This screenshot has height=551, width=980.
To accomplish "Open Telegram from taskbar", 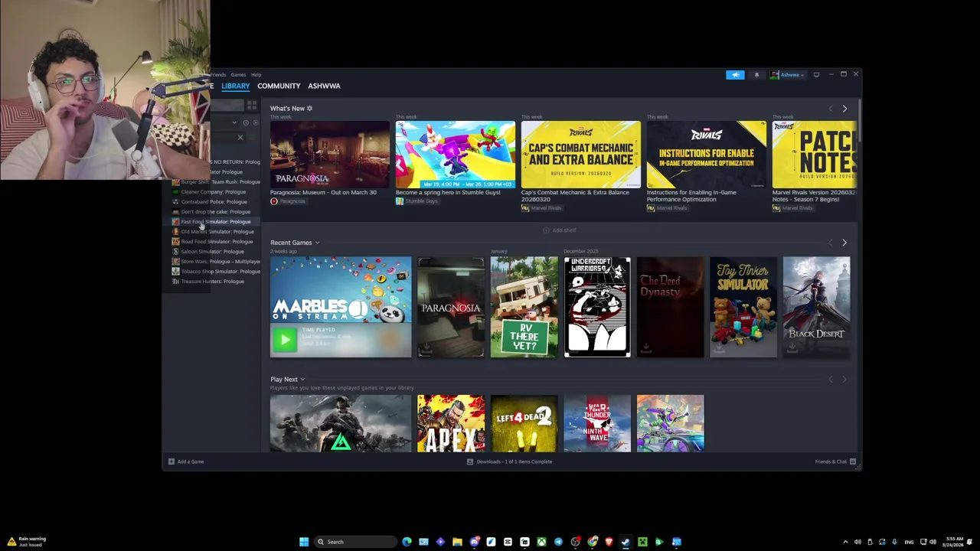I will [558, 542].
